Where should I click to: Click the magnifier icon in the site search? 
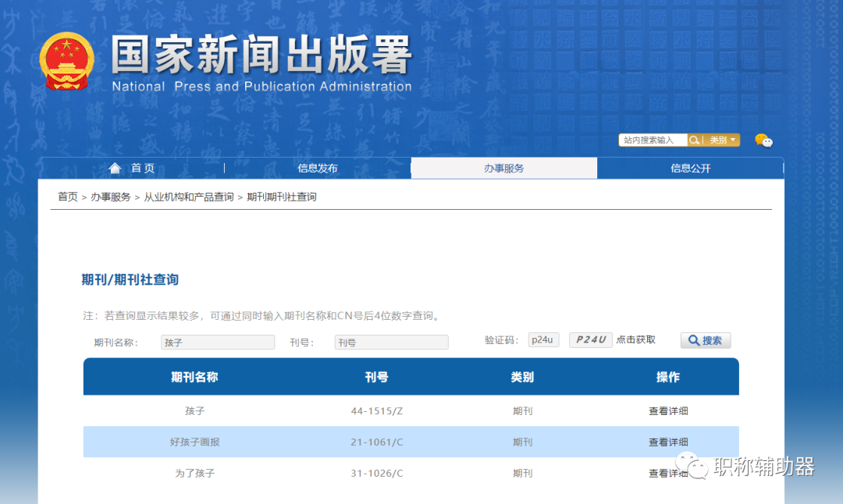[693, 140]
